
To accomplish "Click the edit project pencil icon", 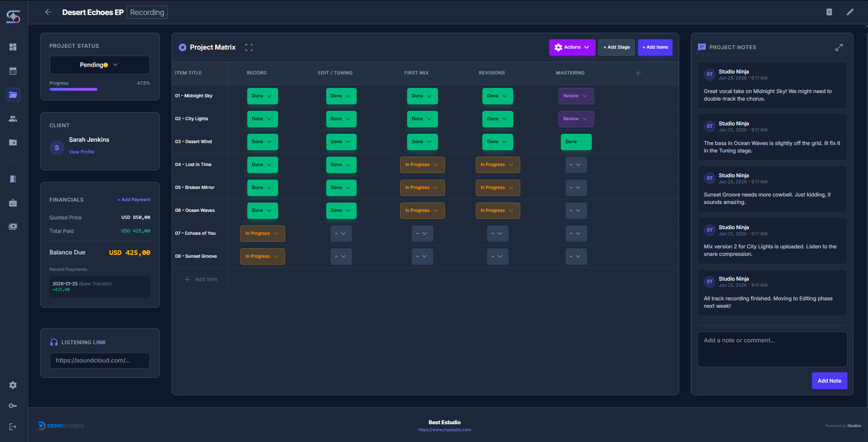I will click(x=850, y=12).
